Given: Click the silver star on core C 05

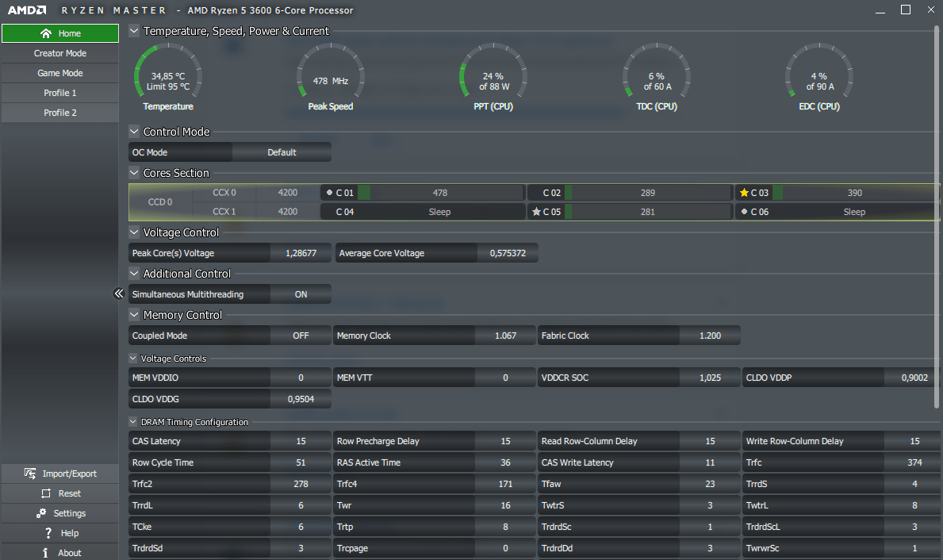Looking at the screenshot, I should pos(536,212).
